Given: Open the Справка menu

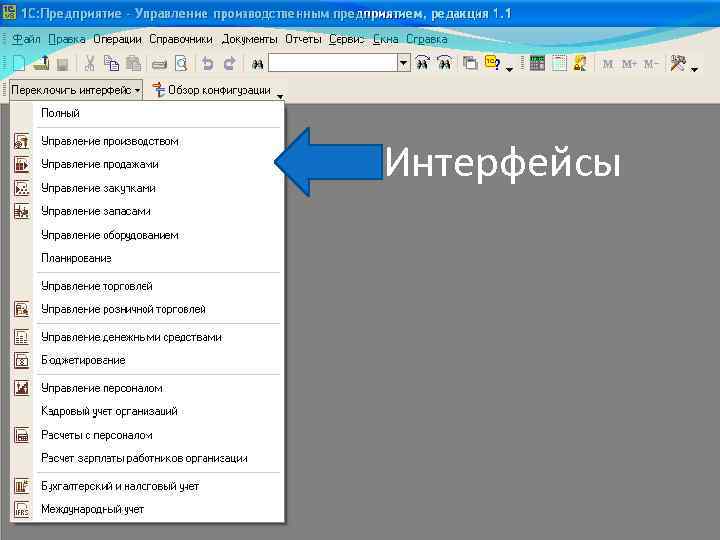Looking at the screenshot, I should click(x=427, y=39).
